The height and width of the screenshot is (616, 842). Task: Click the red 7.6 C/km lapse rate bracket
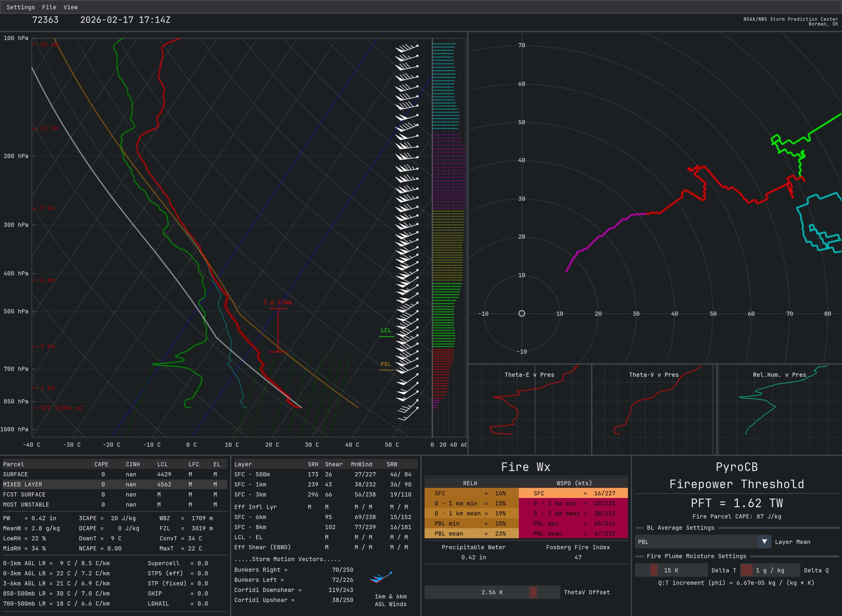coord(278,330)
